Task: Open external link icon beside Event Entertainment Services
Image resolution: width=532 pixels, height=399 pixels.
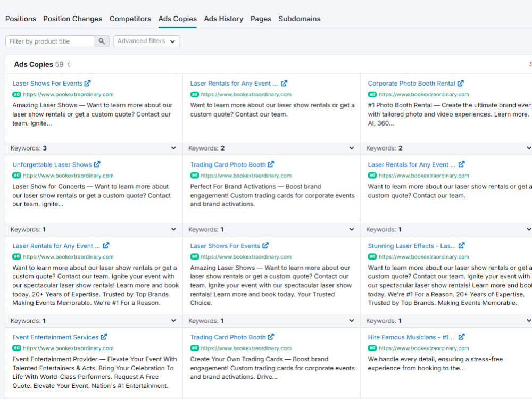Action: coord(104,337)
